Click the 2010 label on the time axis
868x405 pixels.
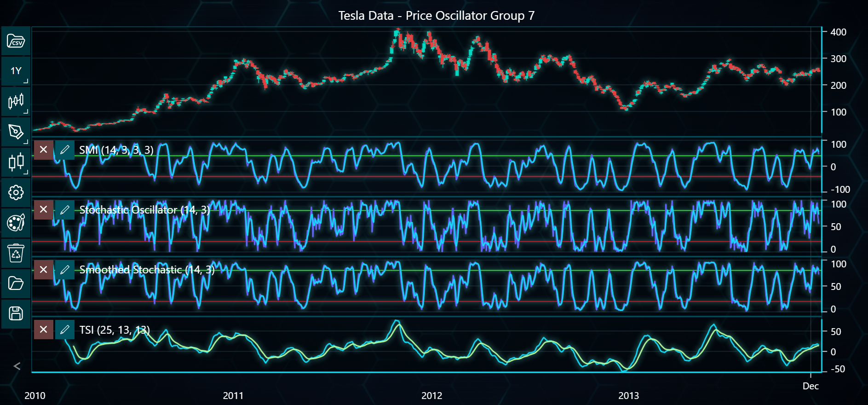point(35,396)
